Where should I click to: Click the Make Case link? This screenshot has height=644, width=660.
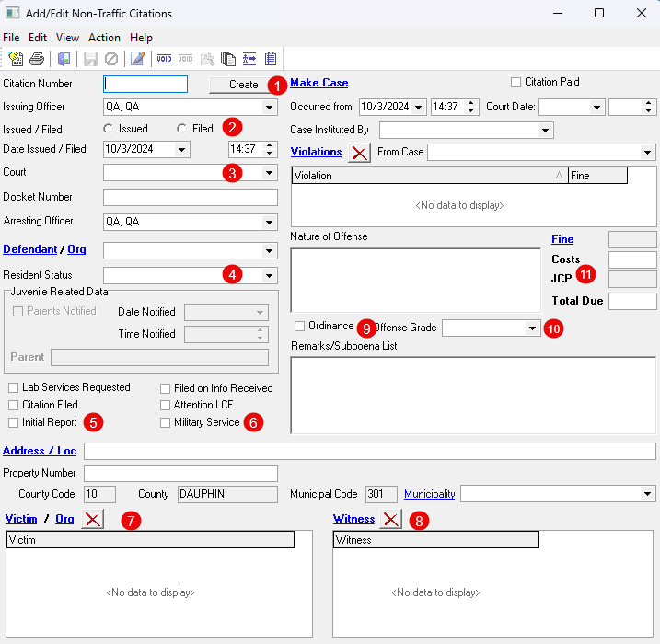click(x=319, y=83)
